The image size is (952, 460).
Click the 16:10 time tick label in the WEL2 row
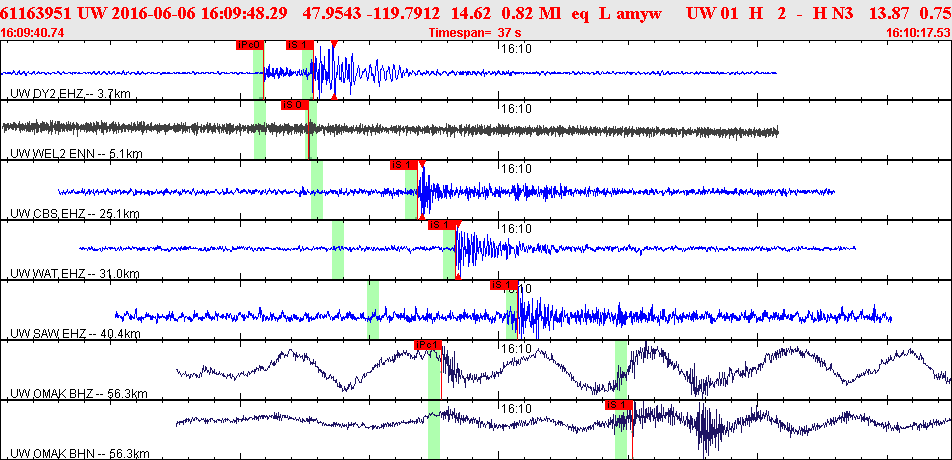[x=515, y=109]
